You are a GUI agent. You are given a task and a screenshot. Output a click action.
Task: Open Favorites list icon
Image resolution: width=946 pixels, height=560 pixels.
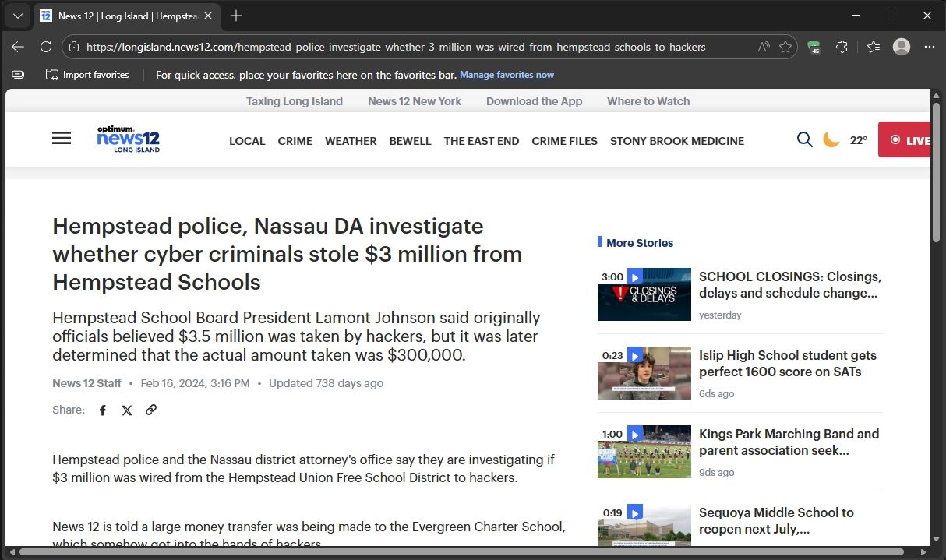(x=873, y=47)
